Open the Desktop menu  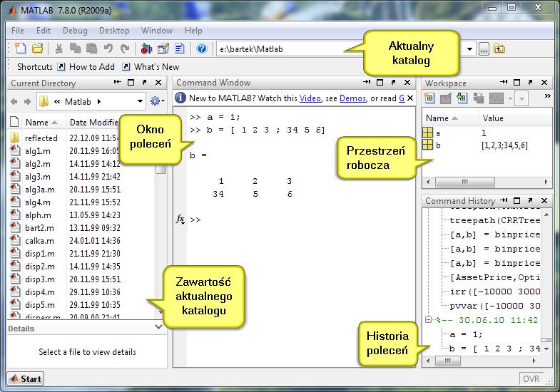coord(114,31)
